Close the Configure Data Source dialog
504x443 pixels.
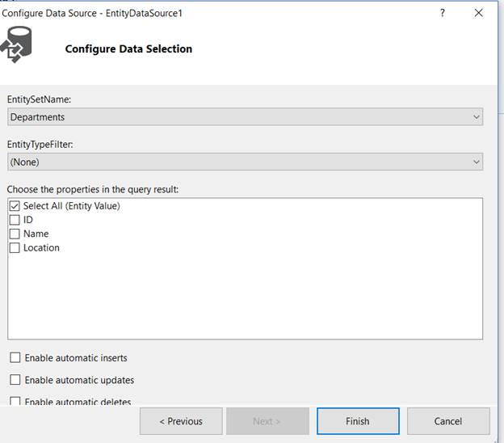[480, 13]
